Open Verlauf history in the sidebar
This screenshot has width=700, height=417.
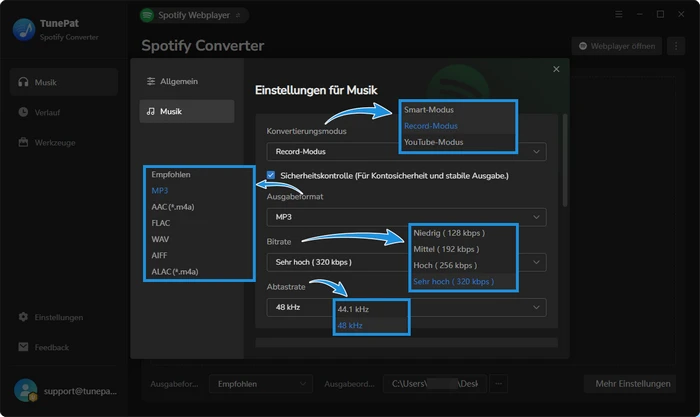tap(64, 112)
